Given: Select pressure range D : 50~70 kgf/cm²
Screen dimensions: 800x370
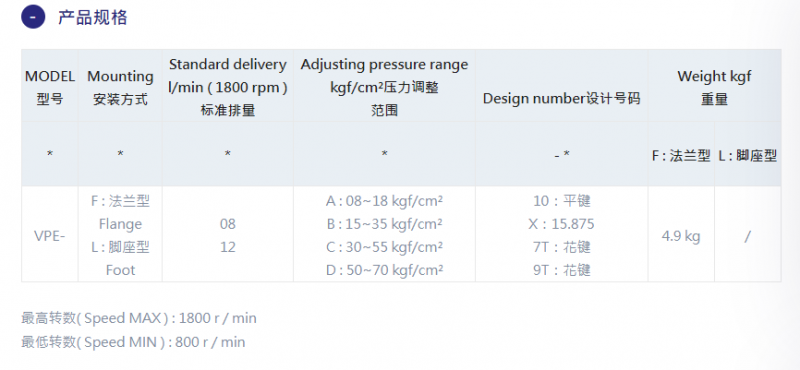Looking at the screenshot, I should 384,270.
